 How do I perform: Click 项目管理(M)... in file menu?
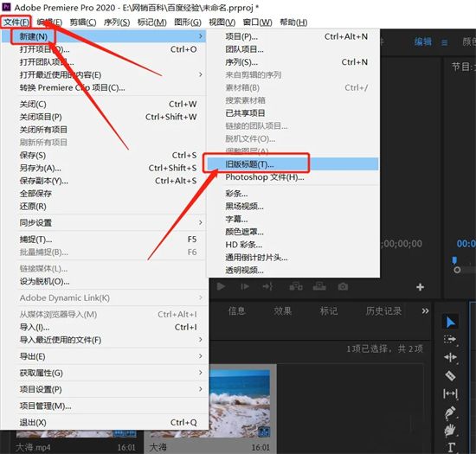(104, 406)
